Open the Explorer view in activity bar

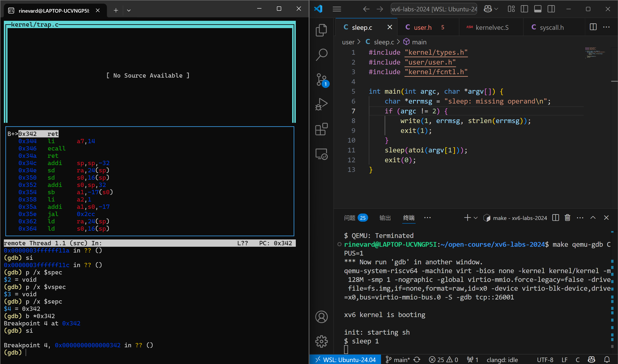point(321,30)
